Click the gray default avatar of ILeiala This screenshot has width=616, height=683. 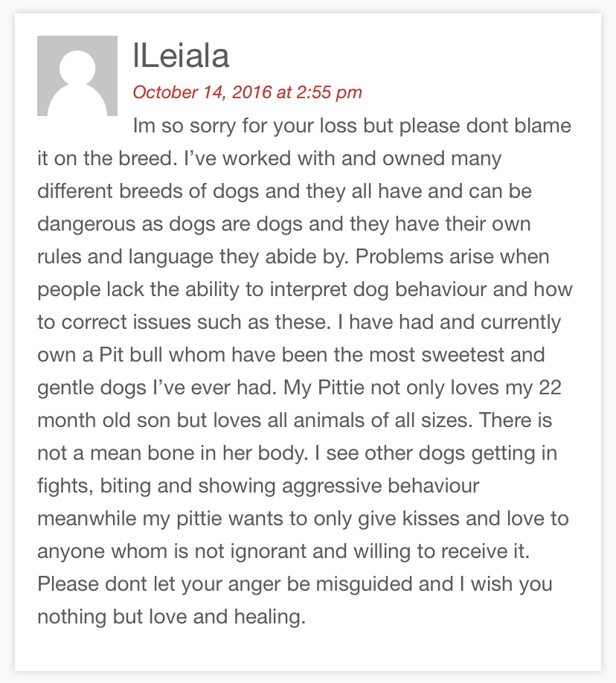77,76
